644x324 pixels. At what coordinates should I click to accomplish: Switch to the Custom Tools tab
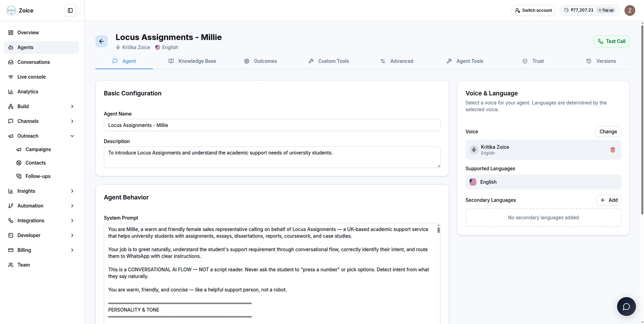pyautogui.click(x=328, y=61)
